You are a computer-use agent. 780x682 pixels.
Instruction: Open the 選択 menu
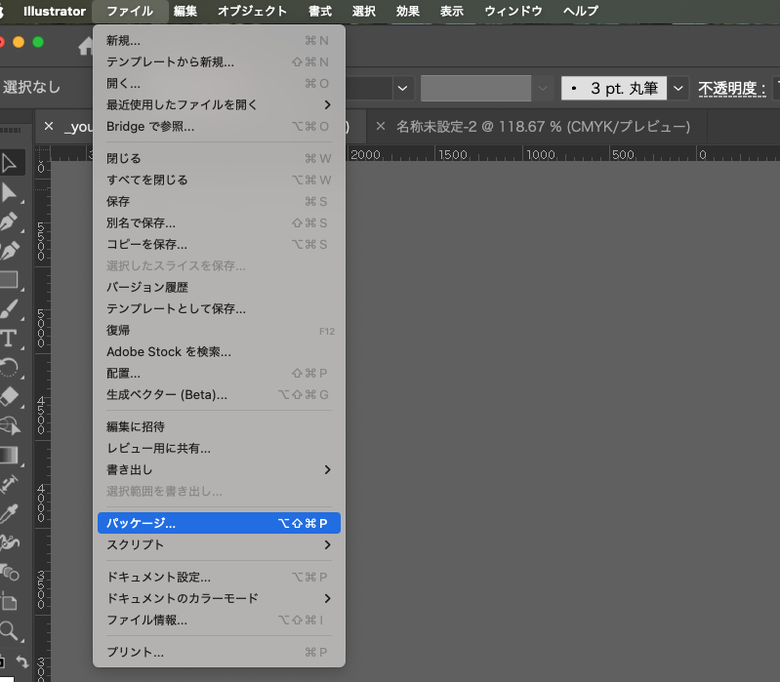click(x=364, y=11)
